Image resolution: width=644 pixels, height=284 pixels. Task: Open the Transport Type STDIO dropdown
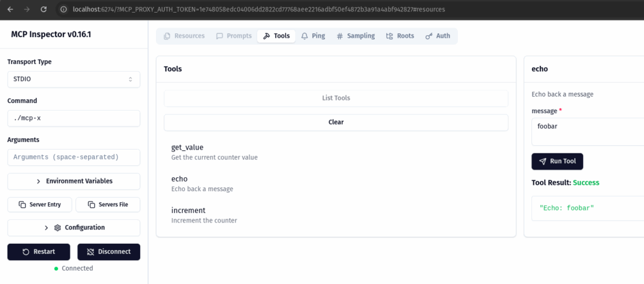point(74,79)
